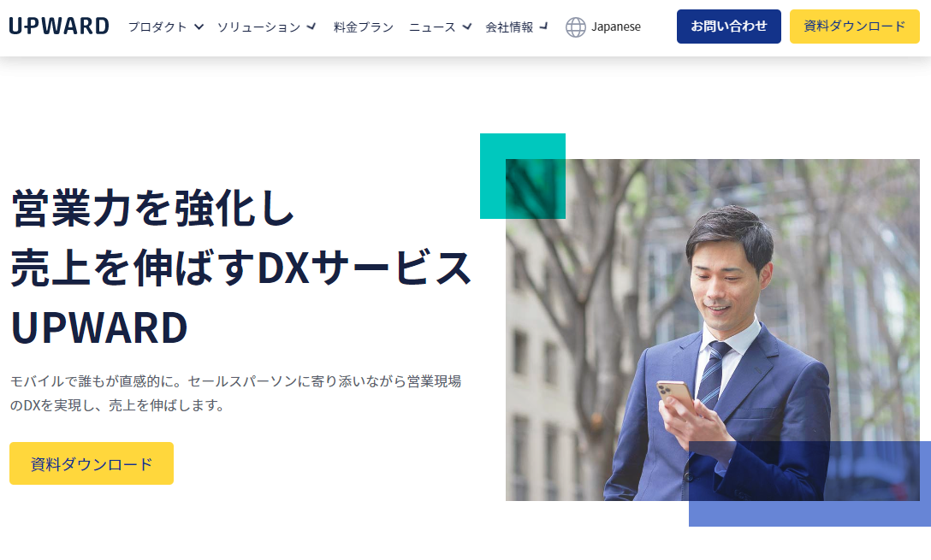Click the header 資料ダウンロード button
This screenshot has width=931, height=560.
pyautogui.click(x=854, y=27)
